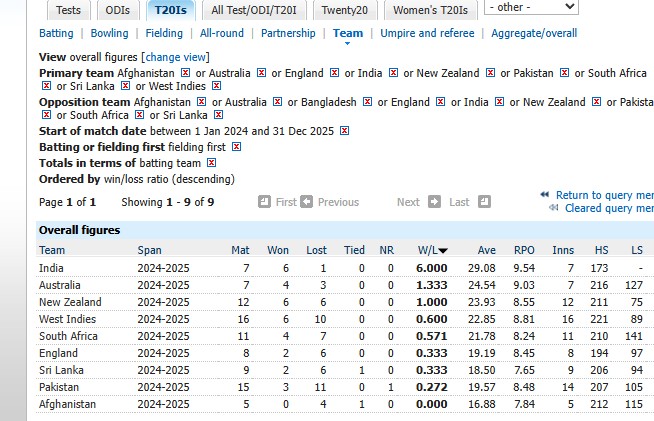Remove Sri Lanka from Opposition team filter
Image resolution: width=654 pixels, height=421 pixels.
pyautogui.click(x=218, y=115)
